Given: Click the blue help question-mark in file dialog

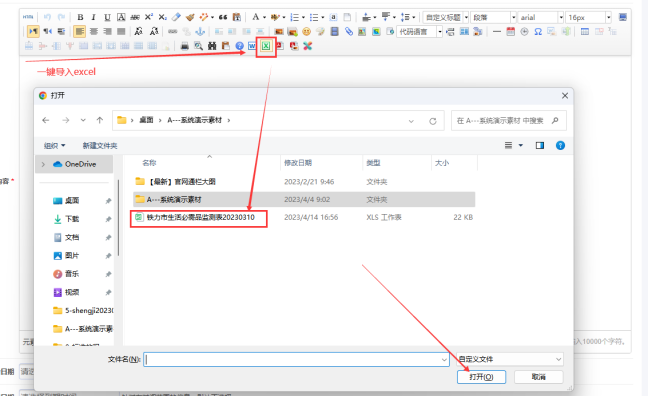Looking at the screenshot, I should coord(560,146).
